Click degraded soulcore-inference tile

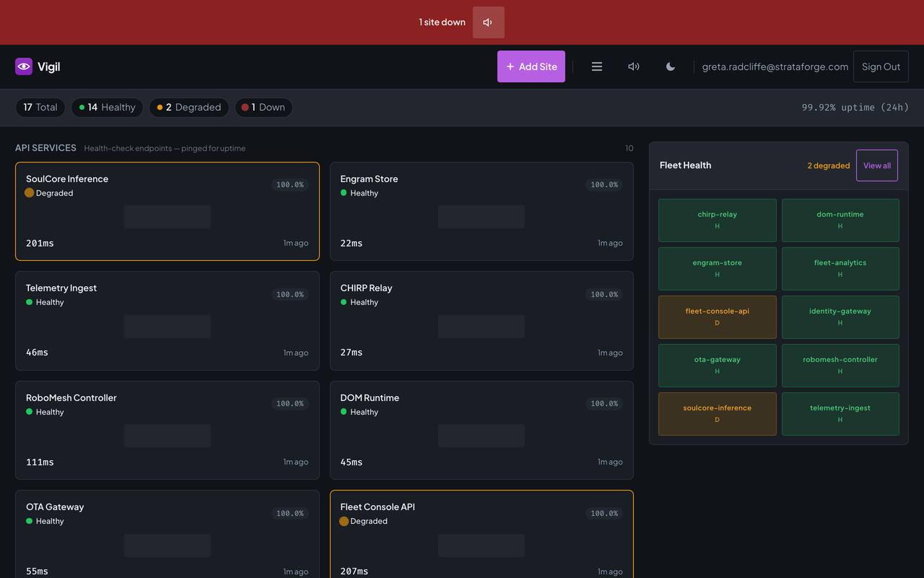click(x=718, y=414)
